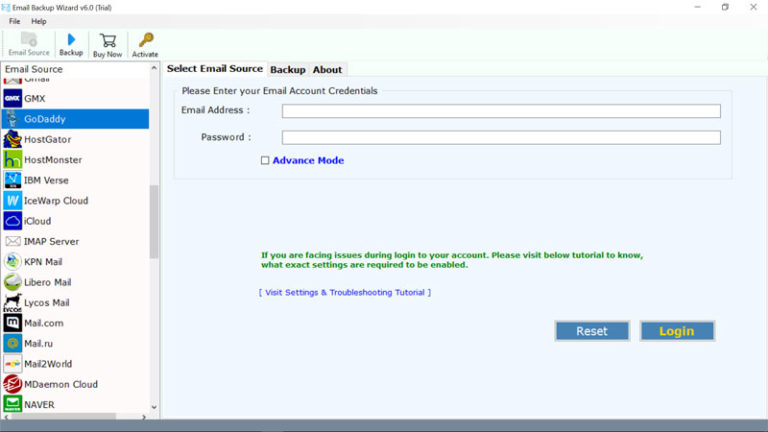Pick the IBM Verse icon

(x=13, y=180)
